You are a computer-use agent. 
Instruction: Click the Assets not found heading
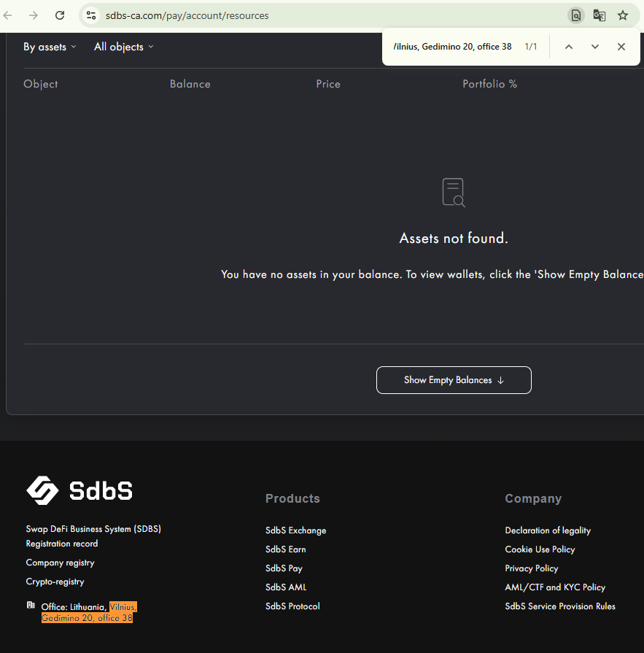click(x=454, y=238)
